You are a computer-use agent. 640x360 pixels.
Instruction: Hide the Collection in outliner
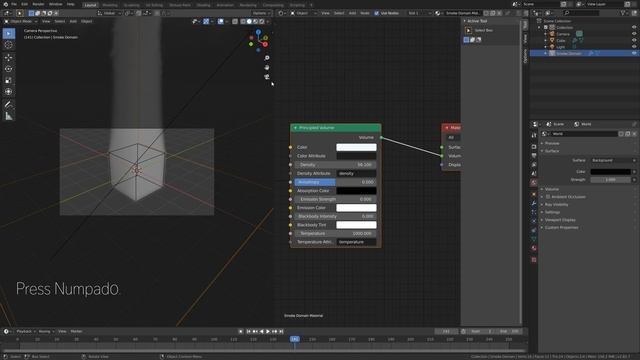pos(634,27)
